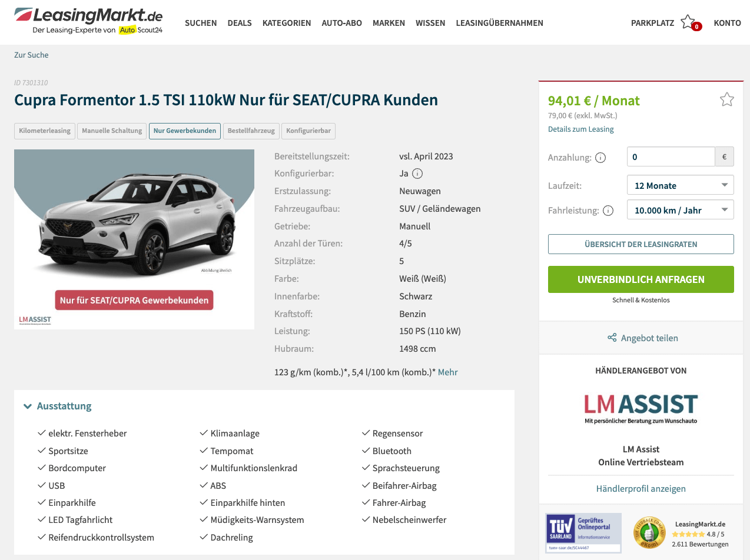Click the share icon for Angebot teilen
The height and width of the screenshot is (560, 750).
pyautogui.click(x=612, y=338)
